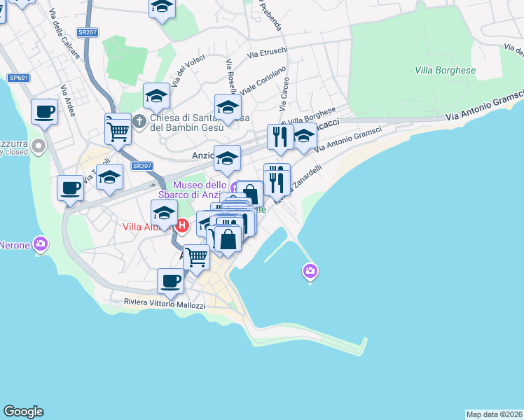The height and width of the screenshot is (420, 524).
Task: Open the school marker beside Via del Volsci
Action: point(156,98)
